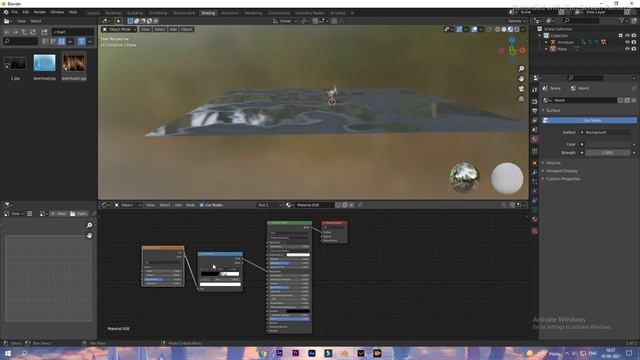The image size is (640, 360).
Task: Go to parent directory icon in file browser
Action: (24, 32)
